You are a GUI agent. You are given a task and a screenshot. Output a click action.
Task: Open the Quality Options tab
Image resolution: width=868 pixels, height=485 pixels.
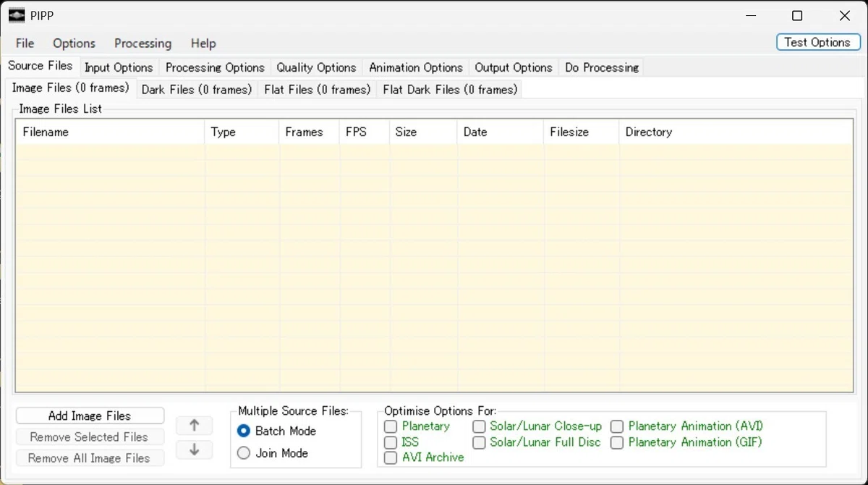tap(316, 67)
